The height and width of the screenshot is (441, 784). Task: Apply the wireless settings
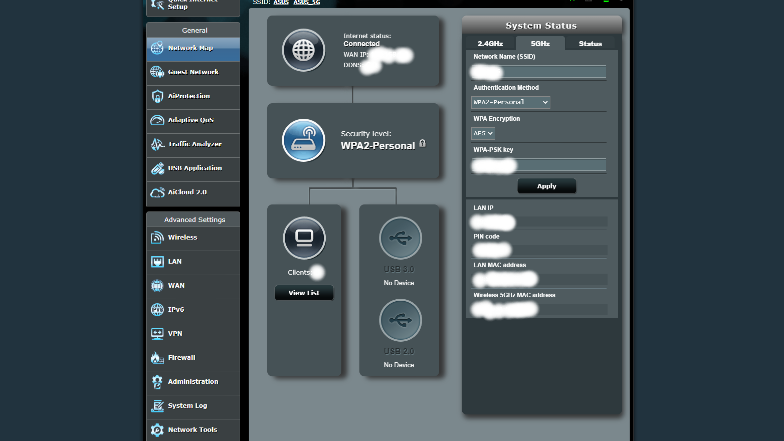[546, 186]
